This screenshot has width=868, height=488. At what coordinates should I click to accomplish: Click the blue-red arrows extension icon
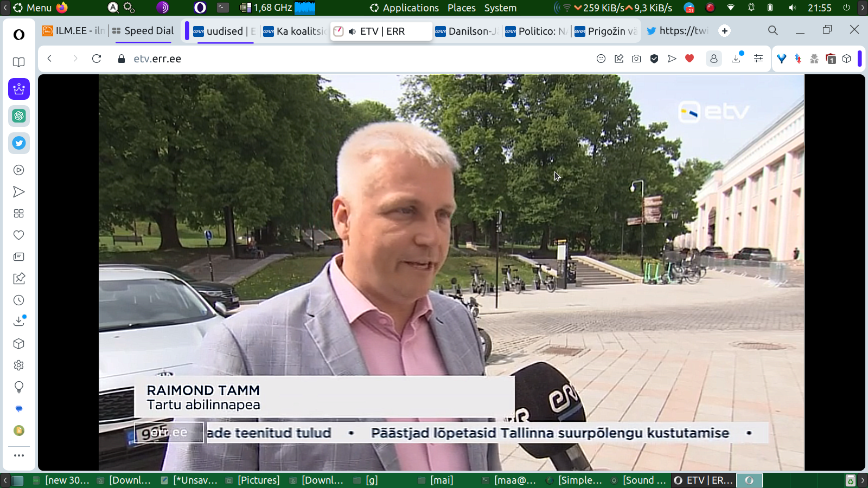click(x=798, y=59)
